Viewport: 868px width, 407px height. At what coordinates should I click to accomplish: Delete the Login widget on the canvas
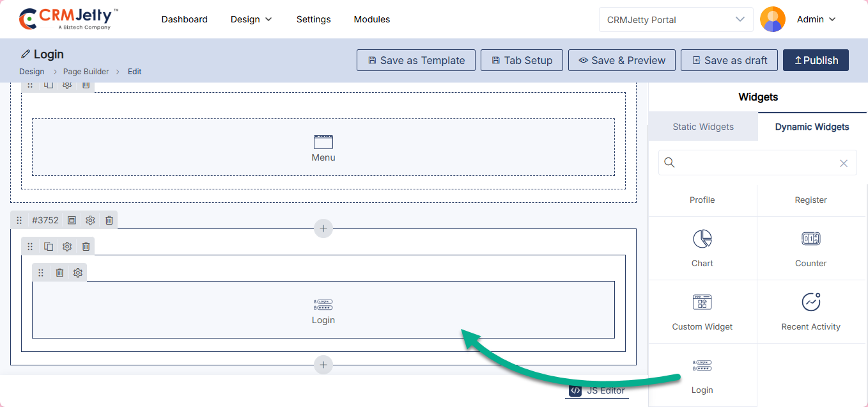coord(59,273)
